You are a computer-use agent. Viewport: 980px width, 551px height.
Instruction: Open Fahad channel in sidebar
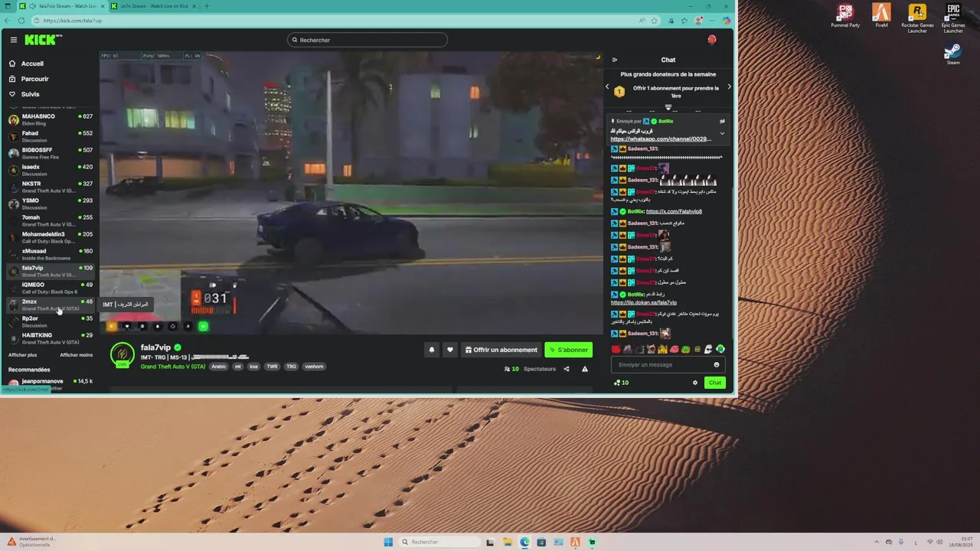[50, 136]
